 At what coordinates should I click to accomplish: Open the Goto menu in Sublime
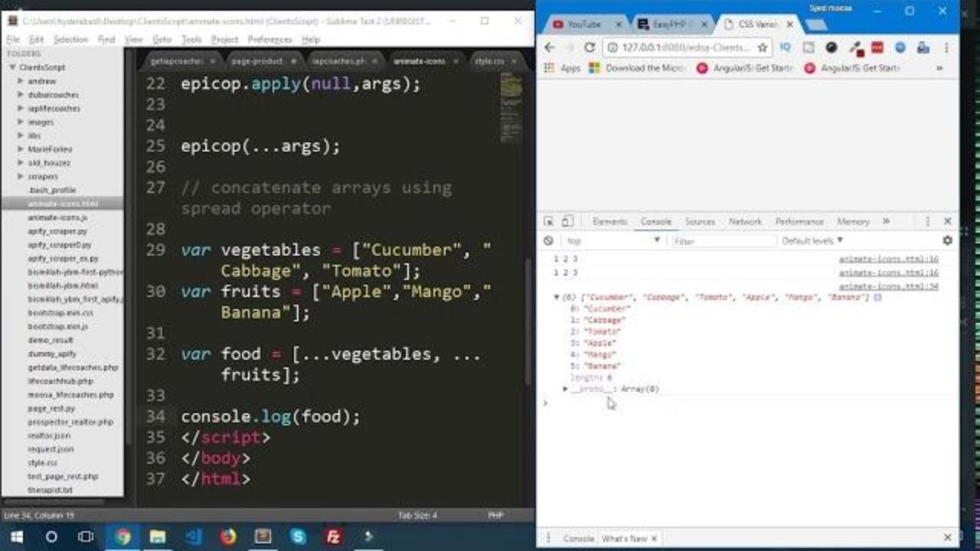(162, 39)
